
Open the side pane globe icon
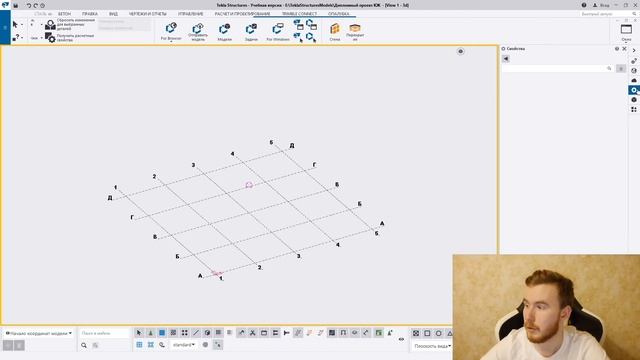point(634,71)
